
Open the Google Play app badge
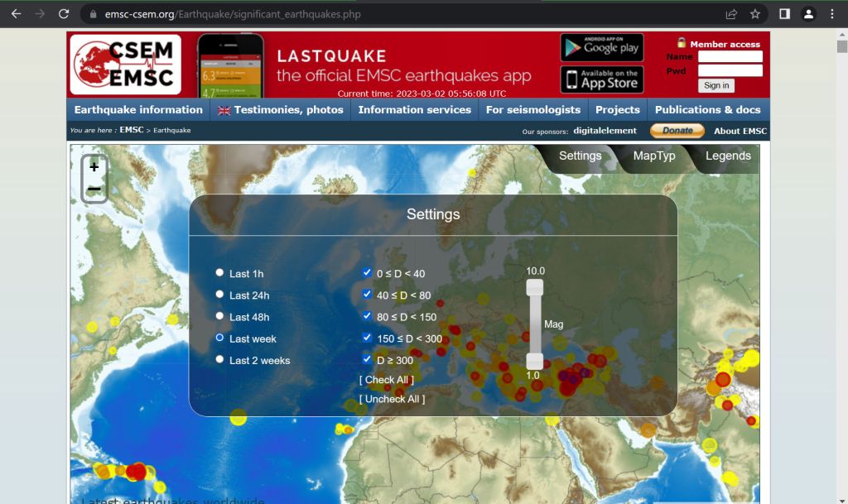pos(601,48)
